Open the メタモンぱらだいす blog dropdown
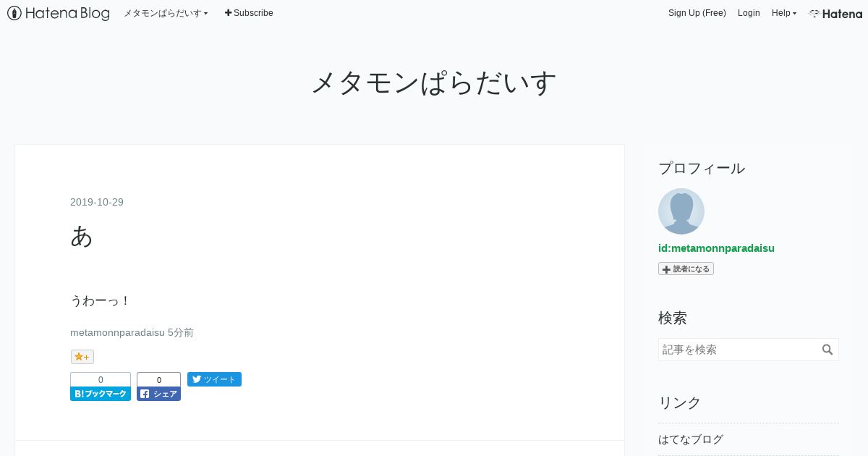 pyautogui.click(x=166, y=13)
